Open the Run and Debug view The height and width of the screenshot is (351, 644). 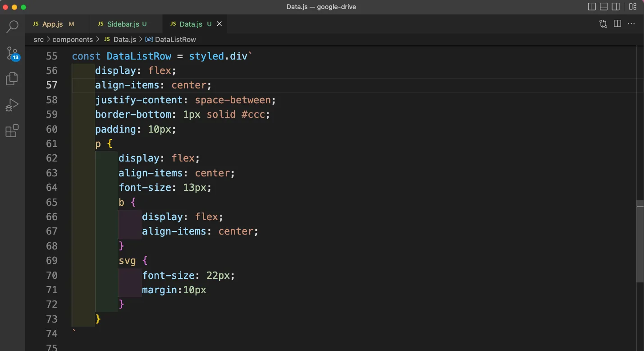12,105
